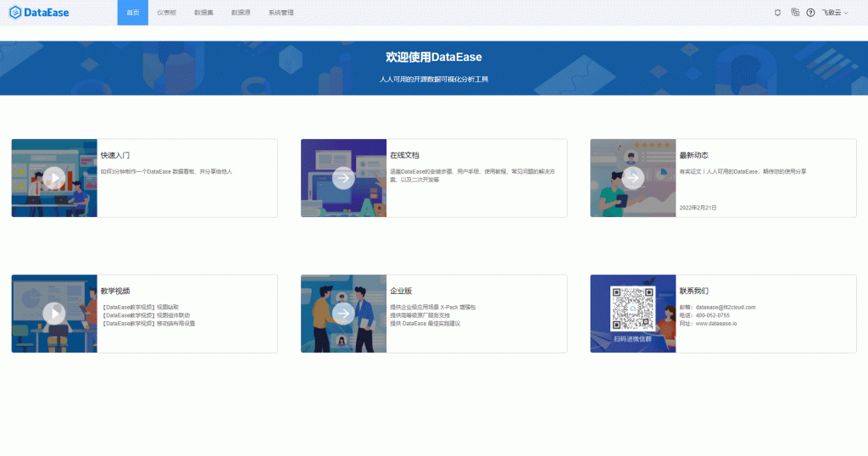
Task: Open the 视图组件联动 tutorial video link
Action: (x=146, y=315)
